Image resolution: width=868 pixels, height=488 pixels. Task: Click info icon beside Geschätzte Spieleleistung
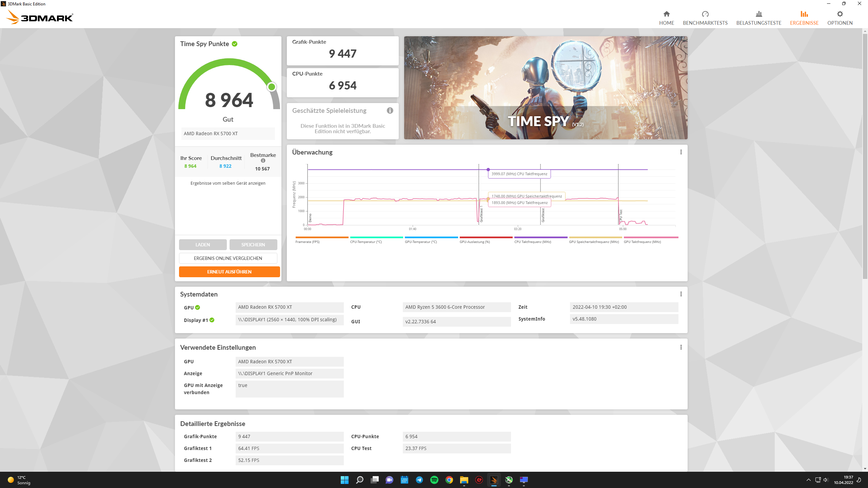390,110
